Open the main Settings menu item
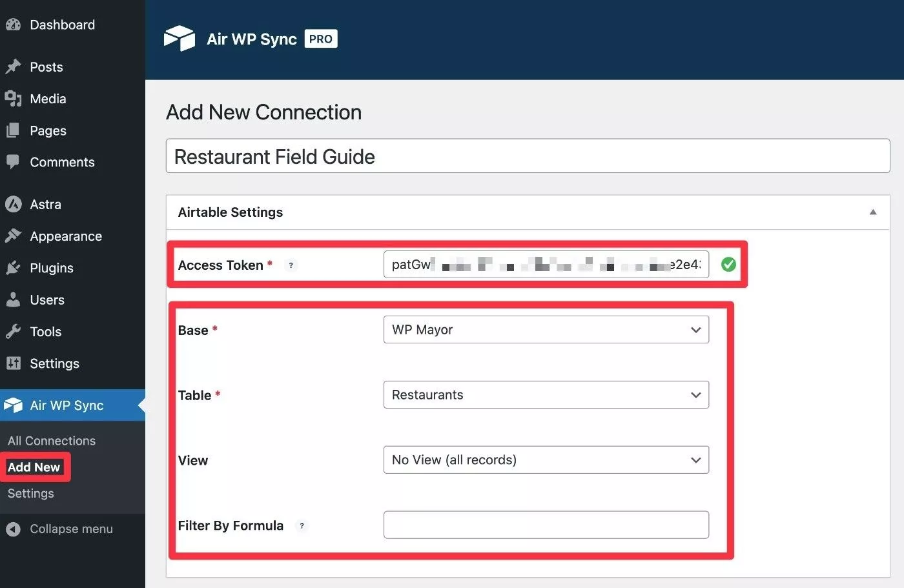The width and height of the screenshot is (904, 588). 72,363
